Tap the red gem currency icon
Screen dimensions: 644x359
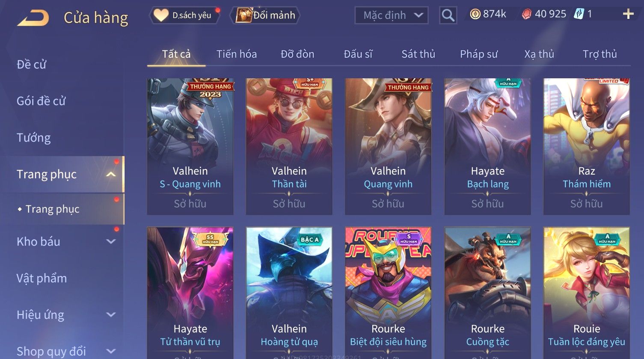[x=527, y=14]
